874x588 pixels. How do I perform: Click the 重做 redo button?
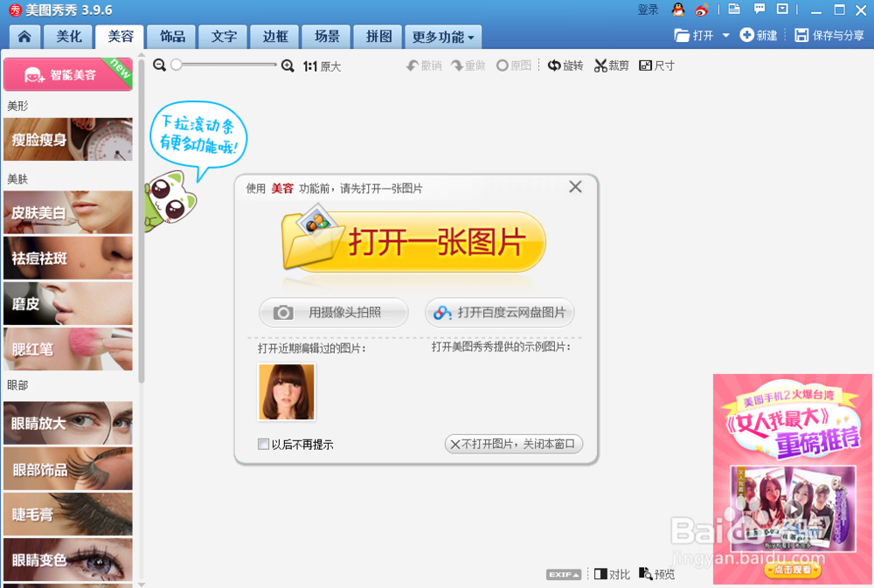pyautogui.click(x=468, y=66)
